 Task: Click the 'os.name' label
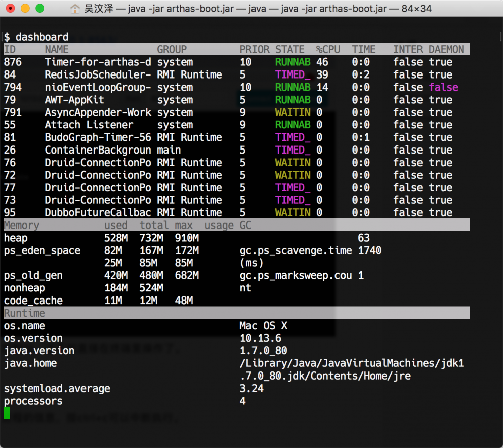pyautogui.click(x=24, y=325)
